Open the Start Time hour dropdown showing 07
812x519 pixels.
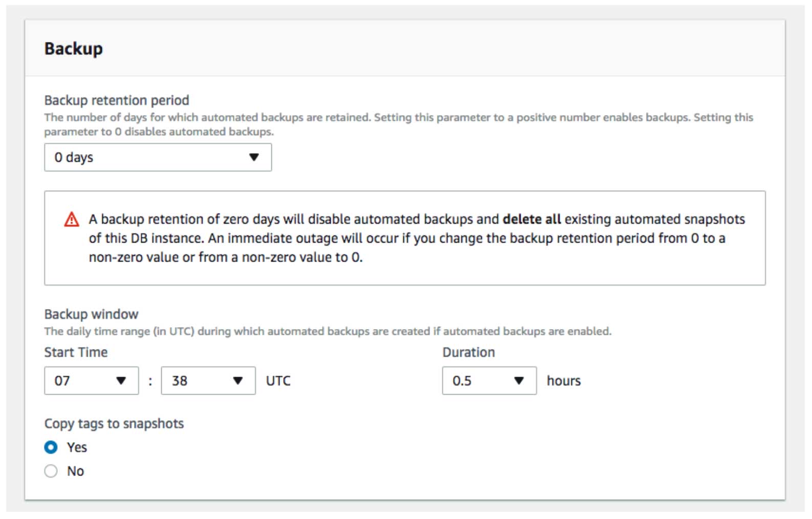[x=91, y=381]
